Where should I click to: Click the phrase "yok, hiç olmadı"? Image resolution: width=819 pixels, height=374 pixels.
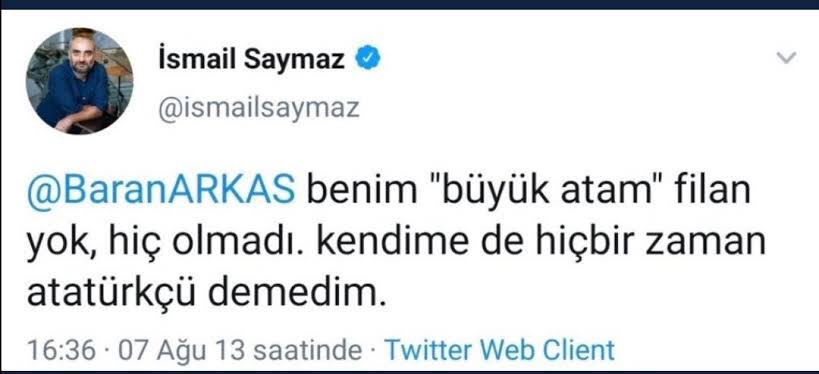tap(166, 244)
